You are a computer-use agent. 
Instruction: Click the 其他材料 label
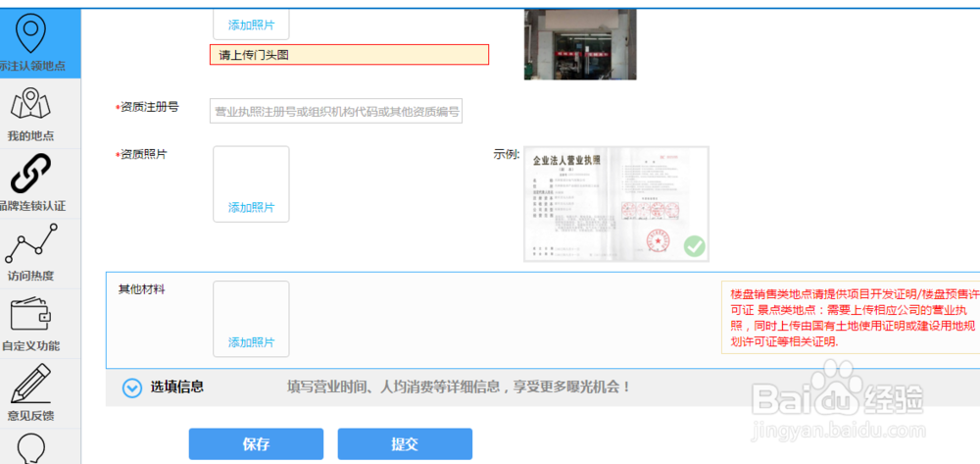click(142, 289)
